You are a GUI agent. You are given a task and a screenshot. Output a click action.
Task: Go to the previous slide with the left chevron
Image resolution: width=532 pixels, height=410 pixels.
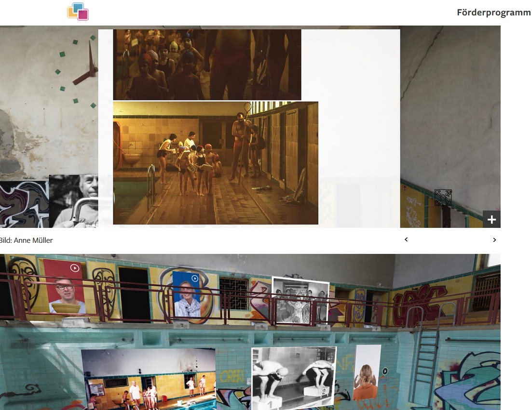pos(406,239)
